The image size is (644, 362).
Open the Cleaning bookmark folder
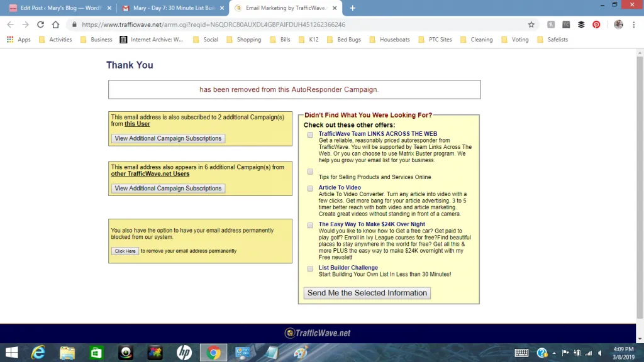point(477,40)
